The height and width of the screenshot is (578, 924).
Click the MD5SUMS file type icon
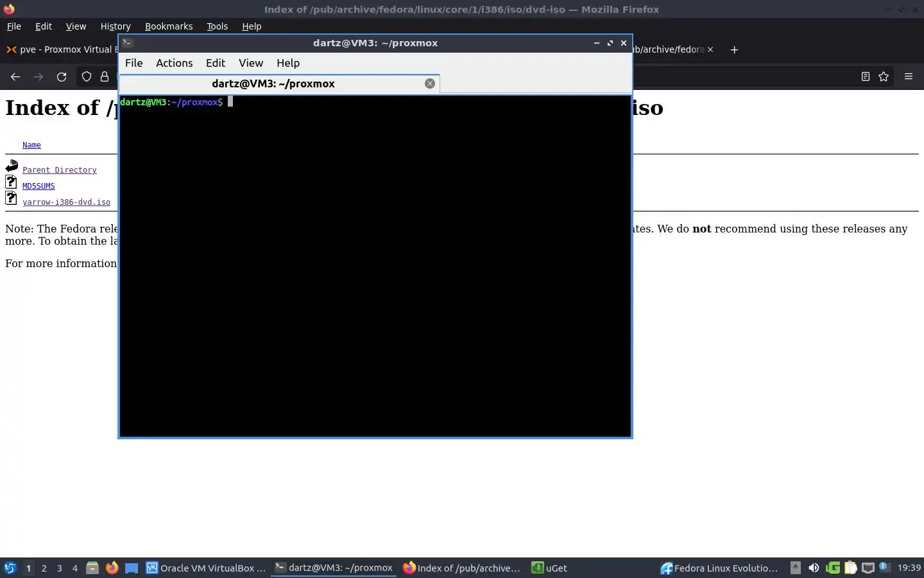click(11, 182)
